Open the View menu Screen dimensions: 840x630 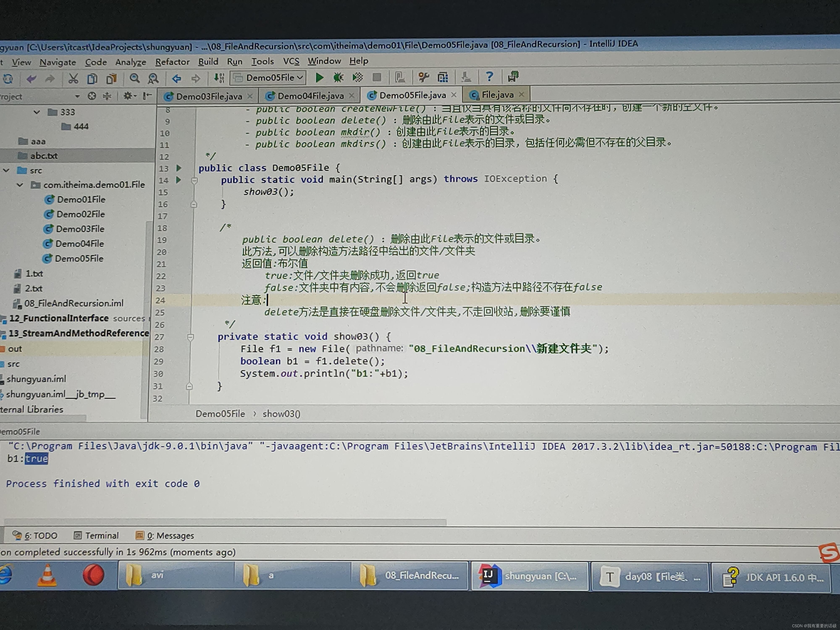(21, 62)
